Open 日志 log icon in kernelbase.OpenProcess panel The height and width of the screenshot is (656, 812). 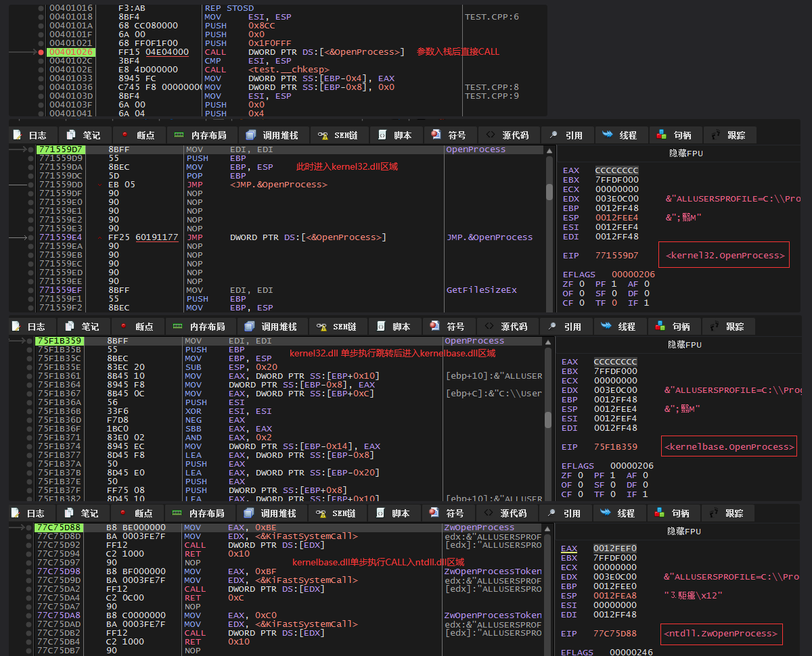[15, 326]
